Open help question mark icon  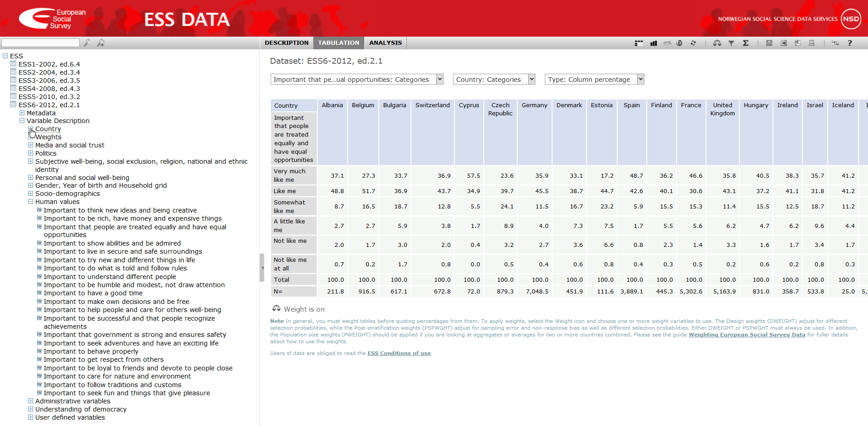pyautogui.click(x=850, y=43)
